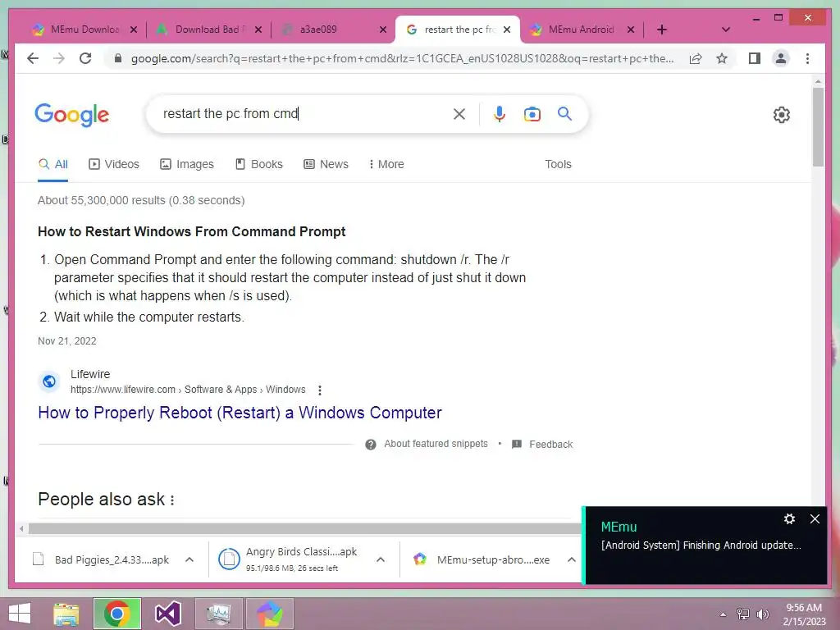The width and height of the screenshot is (840, 630).
Task: Click the Google logo
Action: click(72, 115)
